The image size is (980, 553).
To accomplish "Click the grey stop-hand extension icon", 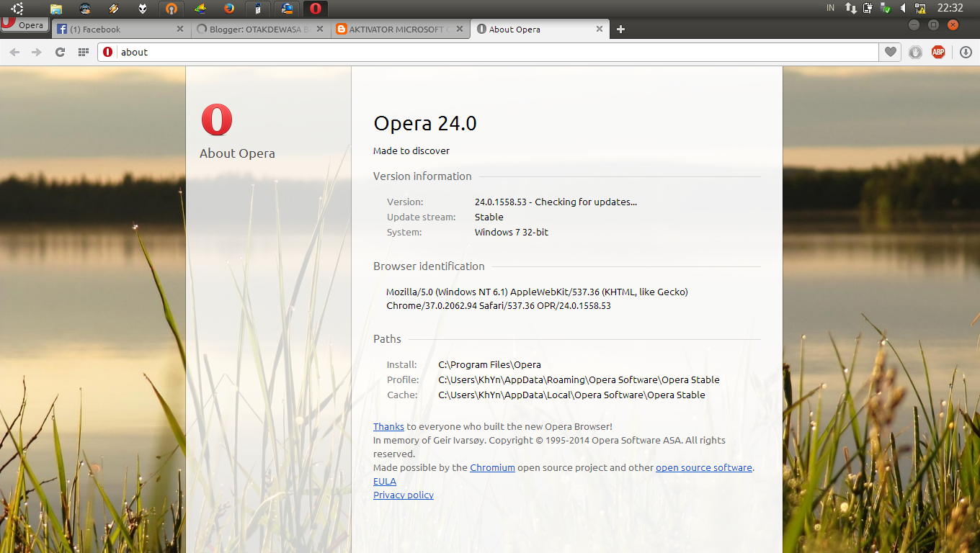I will (x=915, y=52).
